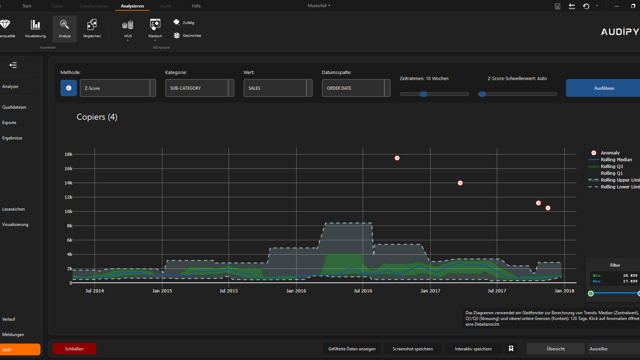Viewport: 640px width, 360px height.
Task: Open the Methode Z-Score dropdown
Action: click(x=118, y=88)
